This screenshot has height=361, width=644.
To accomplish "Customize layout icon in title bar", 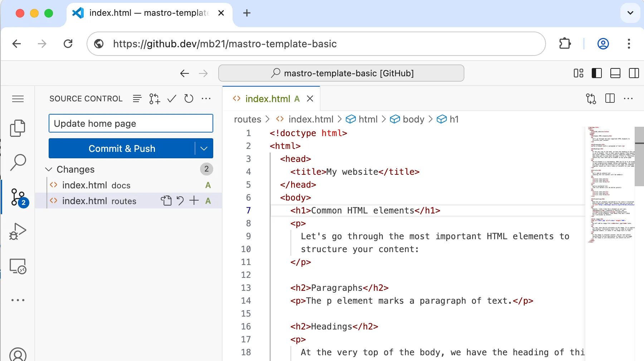I will tap(579, 73).
